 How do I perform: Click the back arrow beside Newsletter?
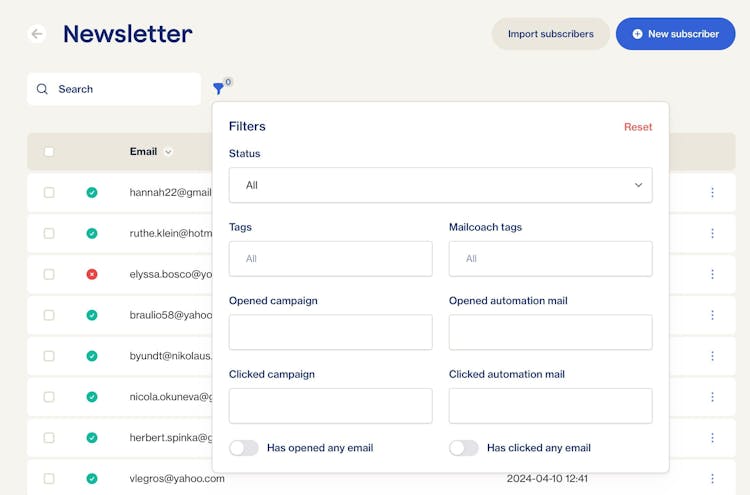click(37, 34)
